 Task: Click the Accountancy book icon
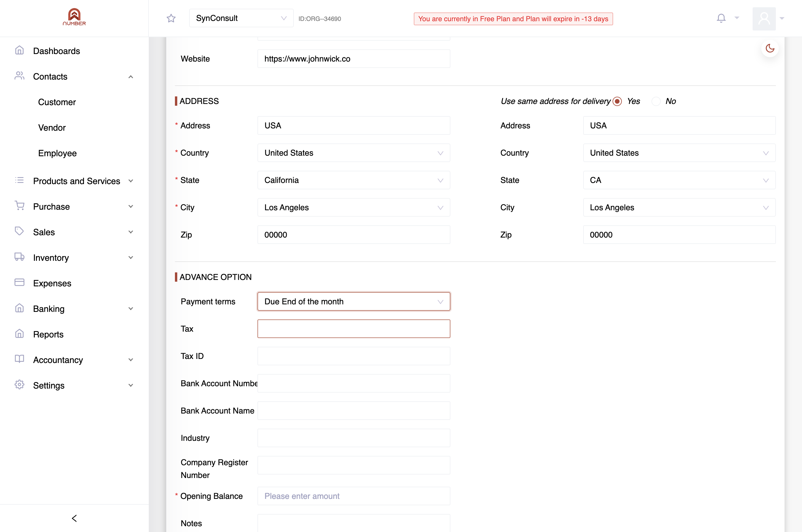tap(19, 359)
